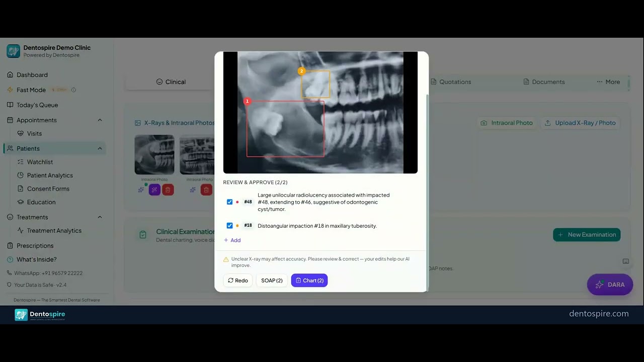The image size is (644, 362).
Task: Open Dashboard via its home icon
Action: pyautogui.click(x=10, y=75)
